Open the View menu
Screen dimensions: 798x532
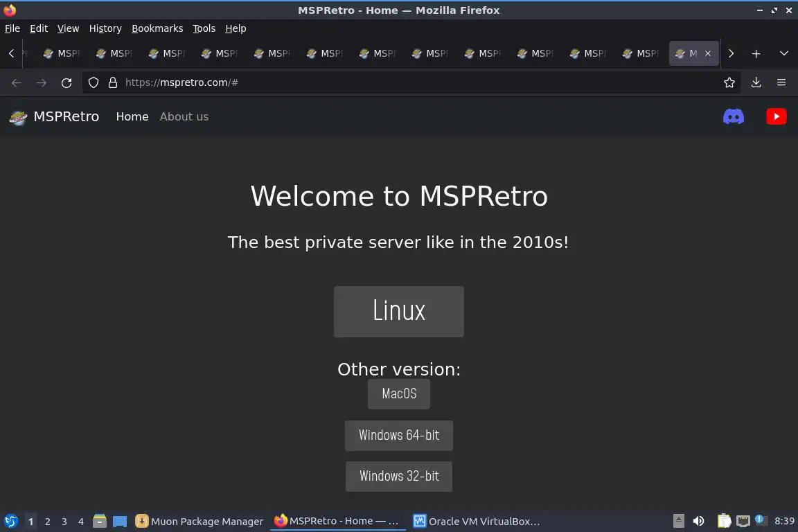click(x=68, y=28)
